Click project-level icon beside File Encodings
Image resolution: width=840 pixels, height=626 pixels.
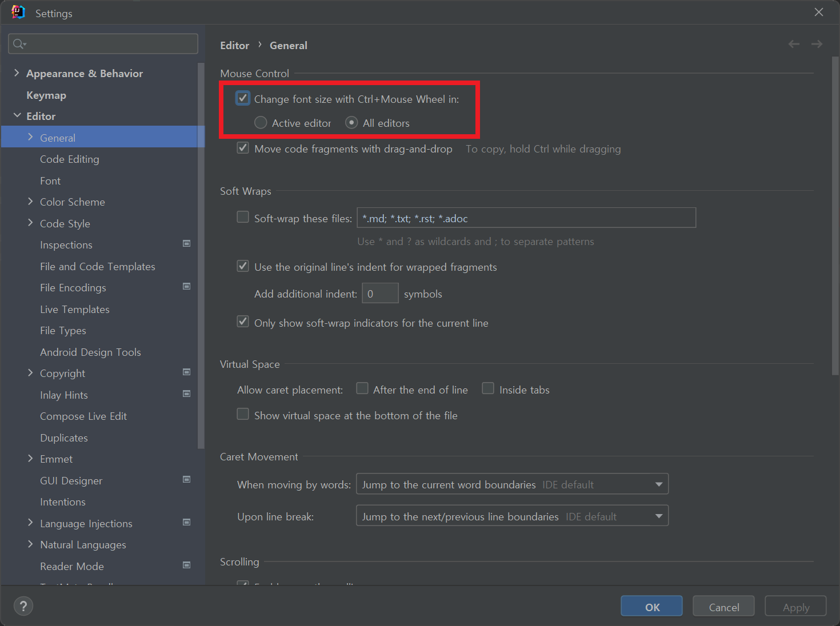point(186,286)
